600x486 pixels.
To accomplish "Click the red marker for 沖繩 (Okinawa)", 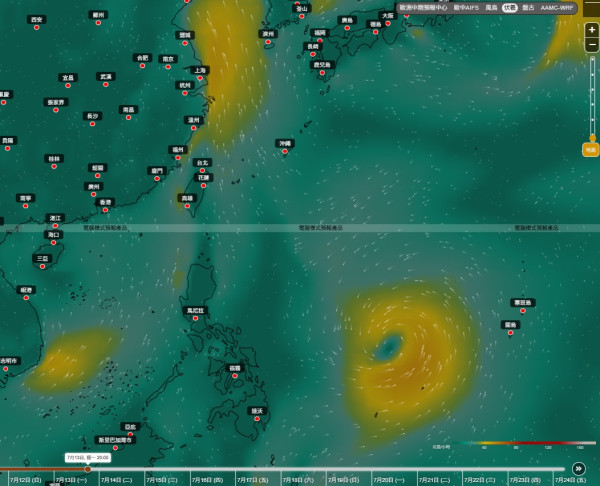I will point(285,151).
